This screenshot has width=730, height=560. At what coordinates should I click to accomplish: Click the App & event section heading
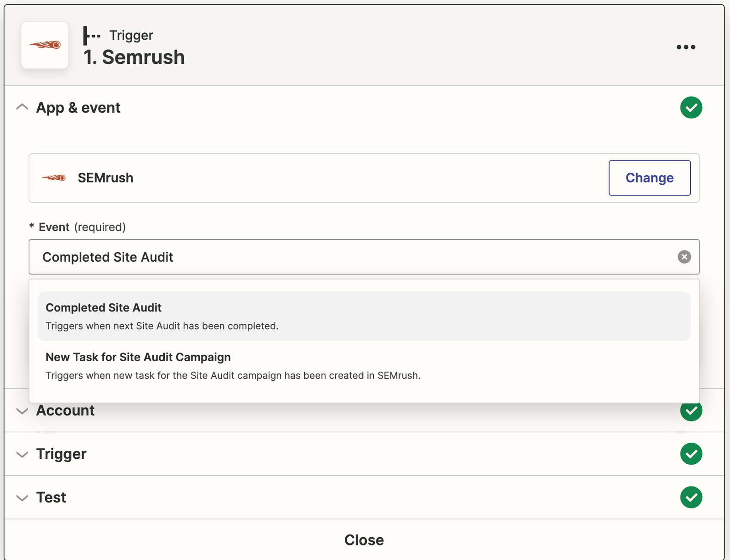(x=78, y=108)
